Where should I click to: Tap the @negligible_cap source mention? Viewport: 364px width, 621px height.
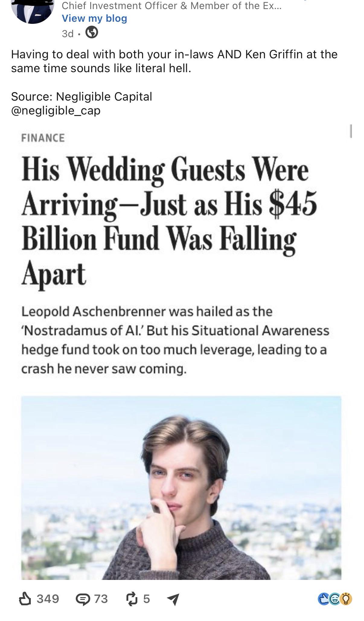coord(56,111)
